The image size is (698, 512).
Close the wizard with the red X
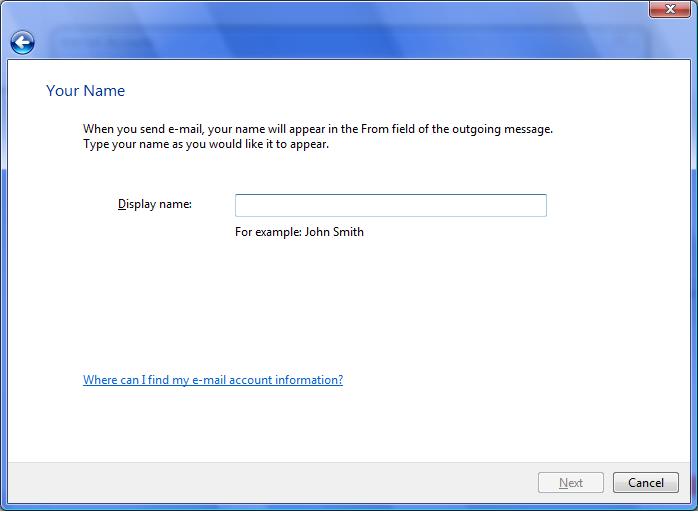665,9
